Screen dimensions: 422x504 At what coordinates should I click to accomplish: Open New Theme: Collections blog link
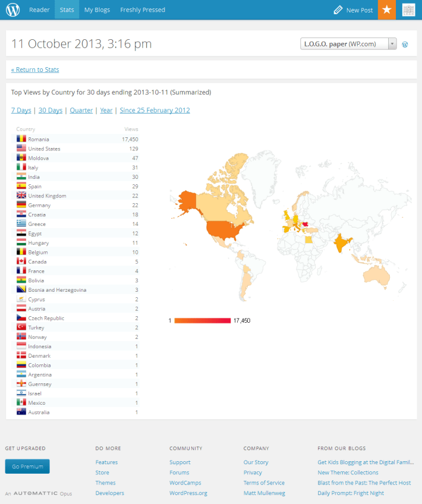(348, 472)
